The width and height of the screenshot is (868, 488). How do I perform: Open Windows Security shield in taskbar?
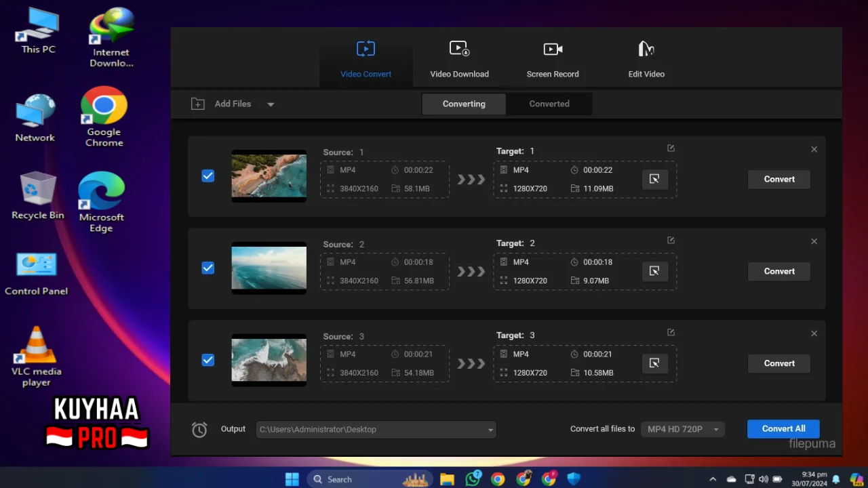pyautogui.click(x=574, y=479)
